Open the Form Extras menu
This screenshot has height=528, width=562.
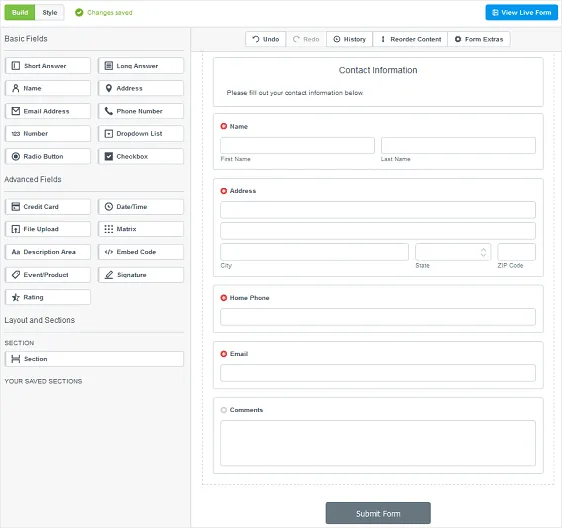[479, 39]
